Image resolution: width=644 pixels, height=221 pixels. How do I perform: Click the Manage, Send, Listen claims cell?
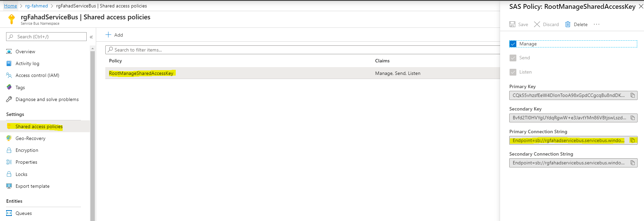tap(398, 73)
